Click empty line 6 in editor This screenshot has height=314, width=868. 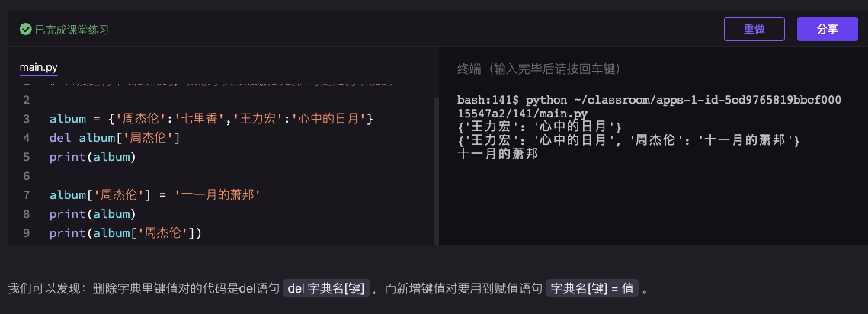tap(152, 176)
